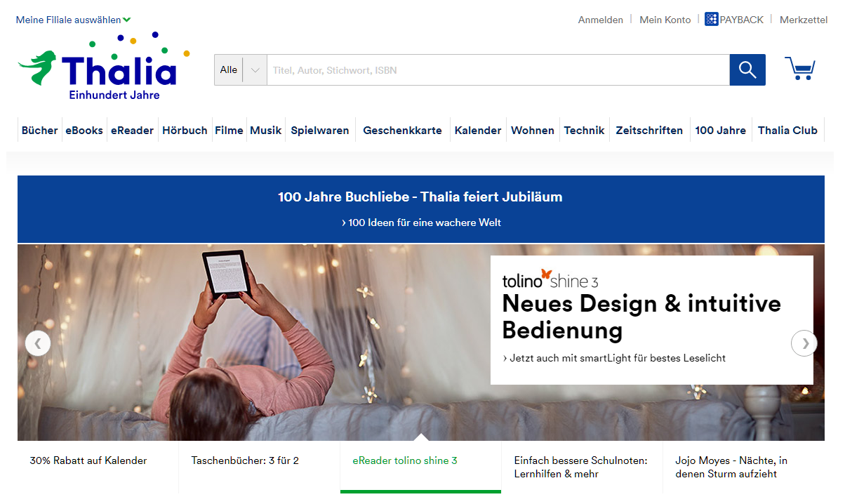Image resolution: width=845 pixels, height=504 pixels.
Task: Open the Thalia Club menu item
Action: coord(787,130)
